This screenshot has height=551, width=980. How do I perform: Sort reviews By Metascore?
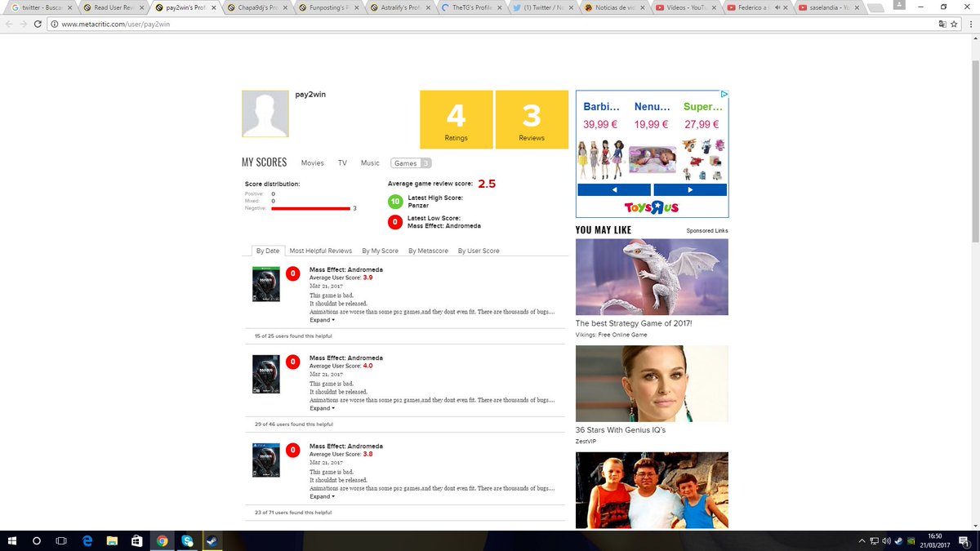pos(428,251)
